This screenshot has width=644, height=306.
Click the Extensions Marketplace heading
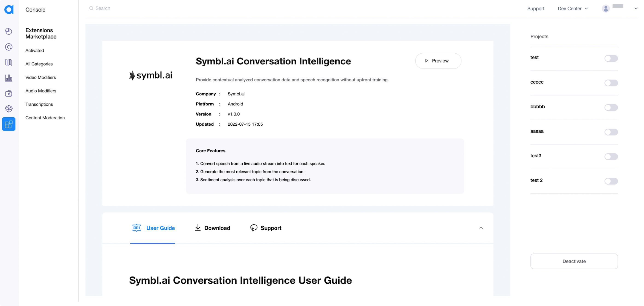[41, 33]
